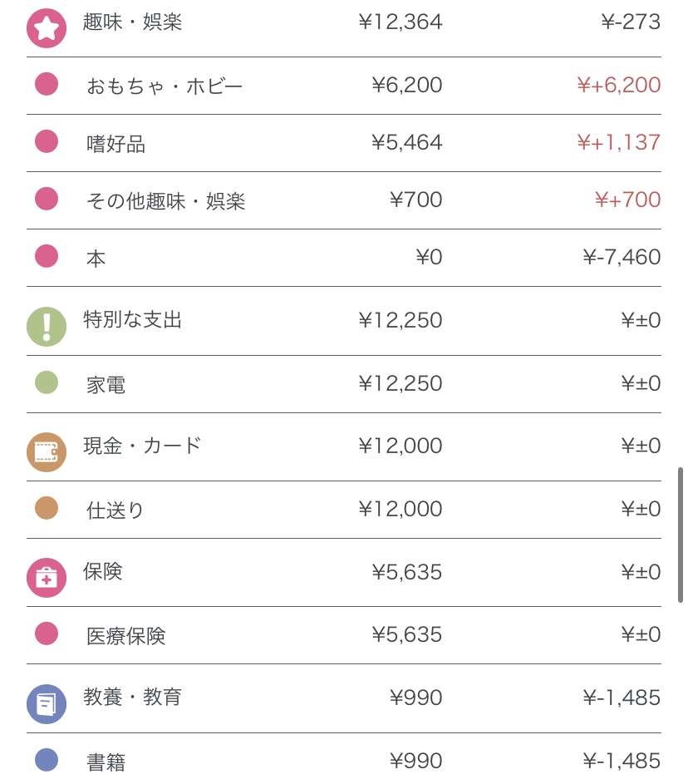Click the ¥-7,460 difference for 本
Viewport: 688px width, 784px height.
pyautogui.click(x=622, y=258)
